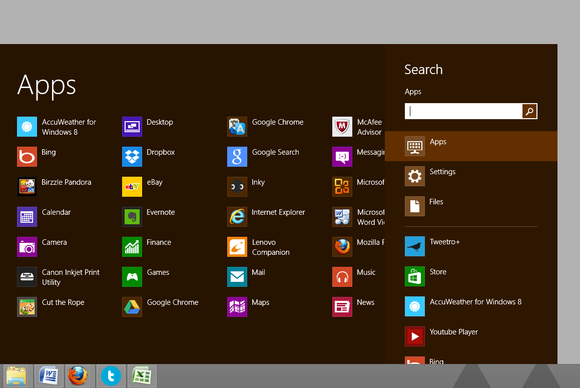Image resolution: width=580 pixels, height=388 pixels.
Task: Open Firefox from the taskbar
Action: [x=78, y=376]
